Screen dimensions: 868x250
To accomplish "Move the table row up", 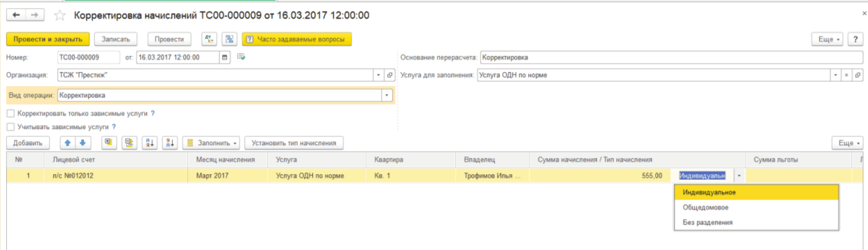I will click(x=68, y=142).
